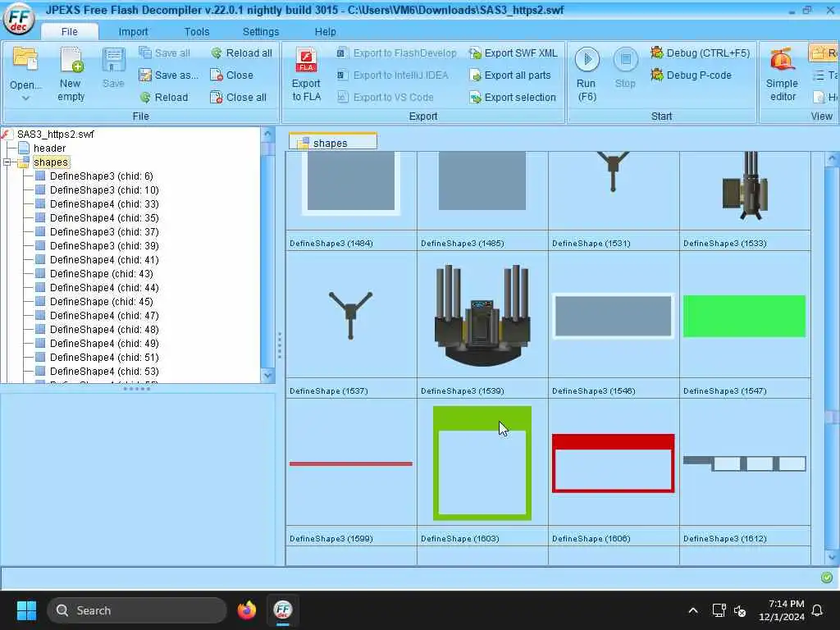
Task: Expand the Open dropdown arrow
Action: (x=25, y=98)
